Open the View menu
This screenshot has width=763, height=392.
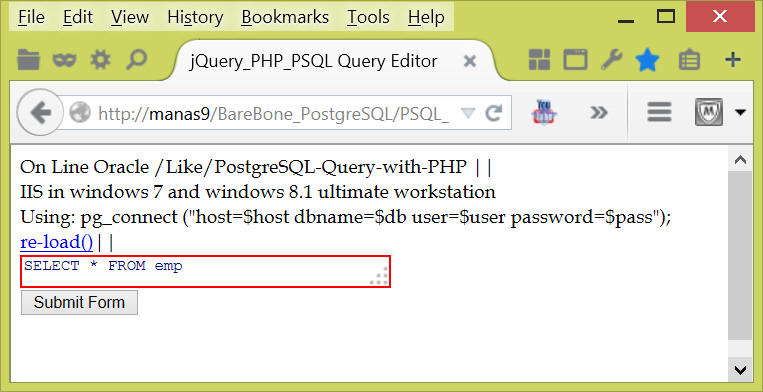click(129, 18)
